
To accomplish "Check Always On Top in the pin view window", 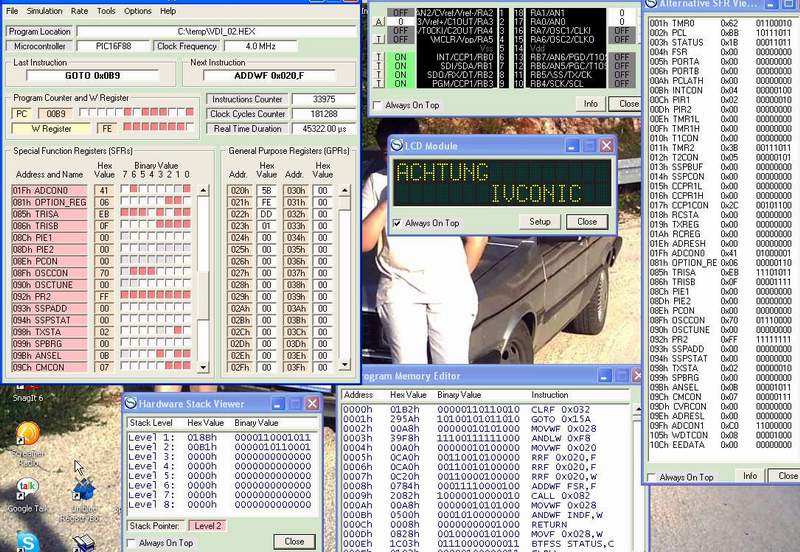I will click(377, 105).
